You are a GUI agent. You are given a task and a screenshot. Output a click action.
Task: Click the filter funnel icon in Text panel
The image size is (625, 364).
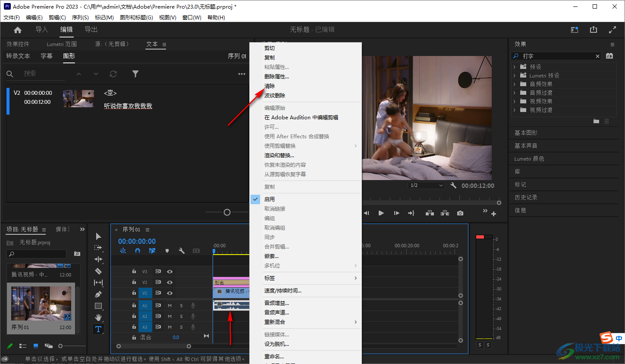pyautogui.click(x=135, y=74)
